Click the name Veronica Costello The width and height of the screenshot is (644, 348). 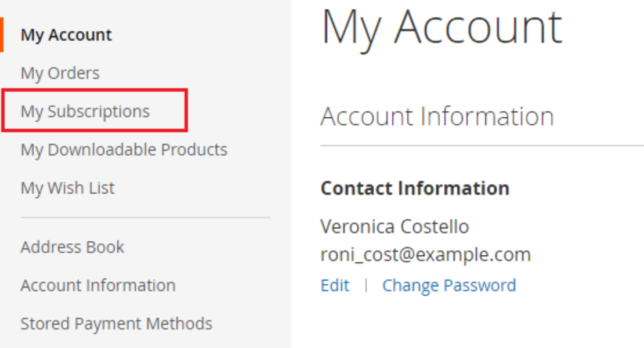394,226
